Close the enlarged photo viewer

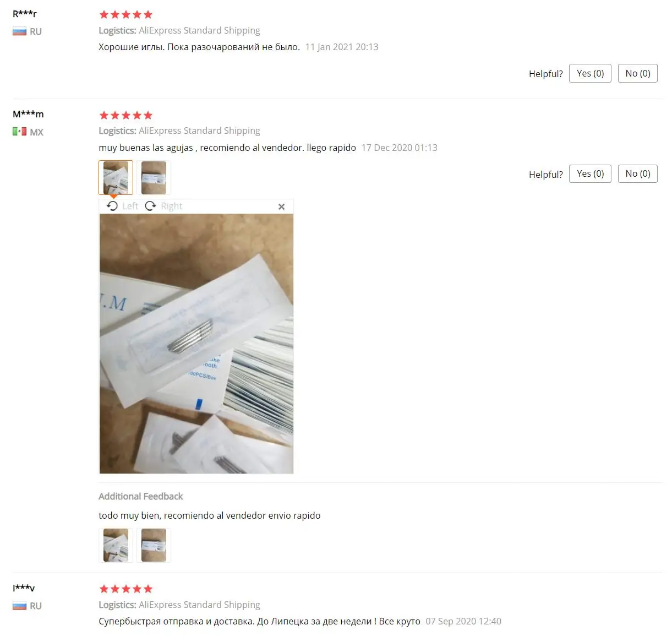(282, 206)
